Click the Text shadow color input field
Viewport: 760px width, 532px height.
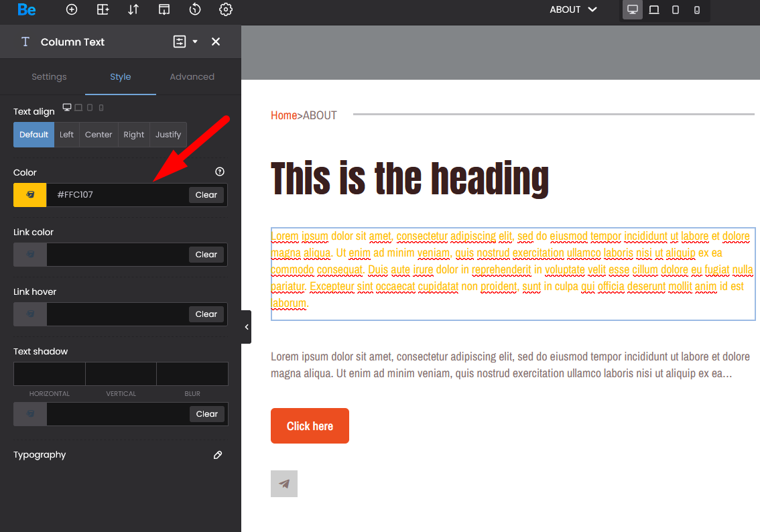(118, 414)
